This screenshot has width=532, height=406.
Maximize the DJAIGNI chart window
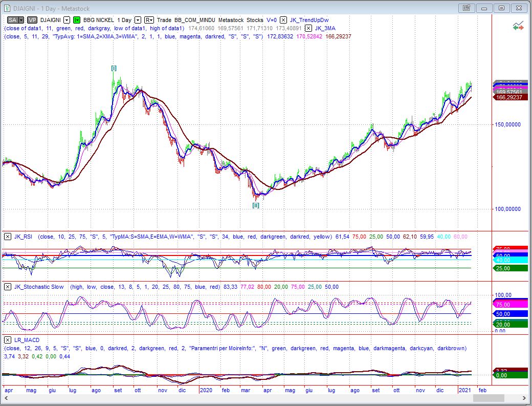[501, 8]
